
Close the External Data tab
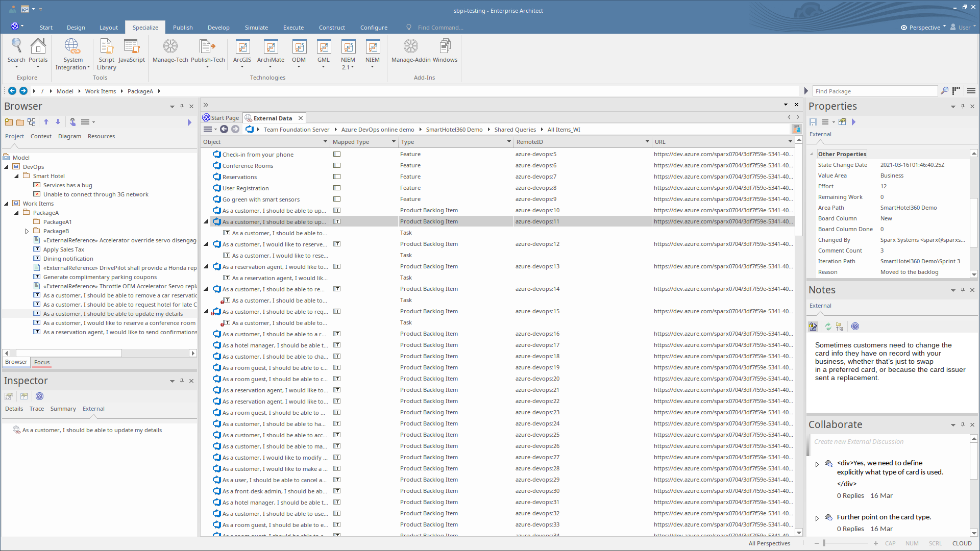[301, 118]
